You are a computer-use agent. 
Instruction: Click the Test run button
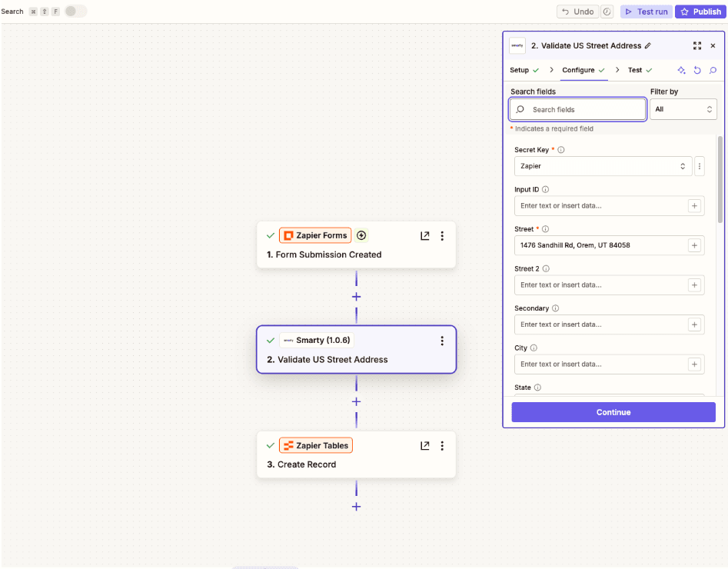coord(647,12)
